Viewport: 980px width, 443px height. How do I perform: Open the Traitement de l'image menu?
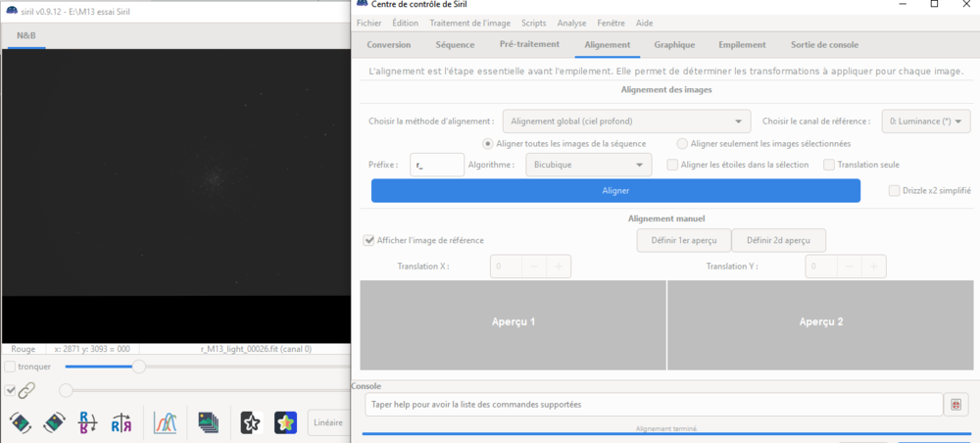coord(471,24)
